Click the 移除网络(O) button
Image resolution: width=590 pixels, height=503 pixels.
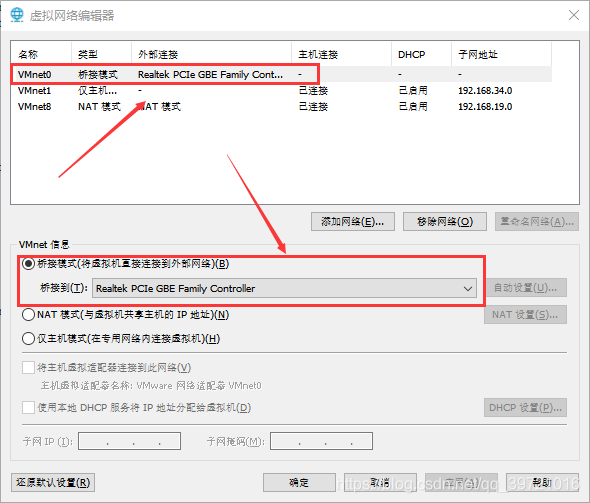pyautogui.click(x=445, y=222)
